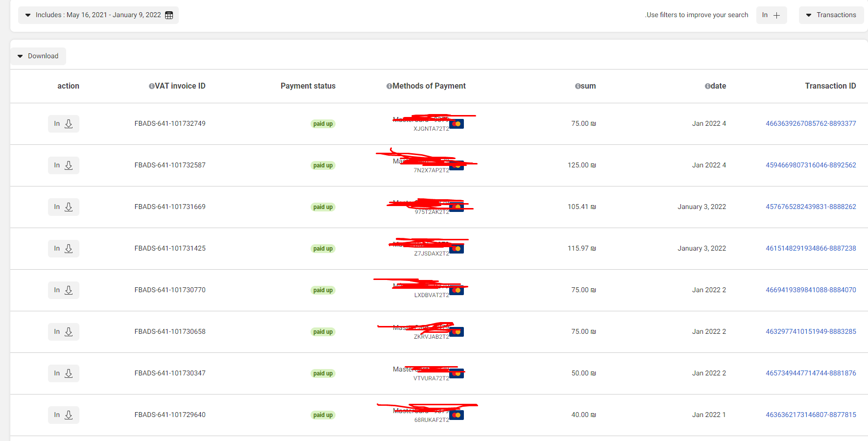Click the Mastercard logo in the Z7JSDAX2T2 row
This screenshot has height=441, width=868.
point(457,249)
